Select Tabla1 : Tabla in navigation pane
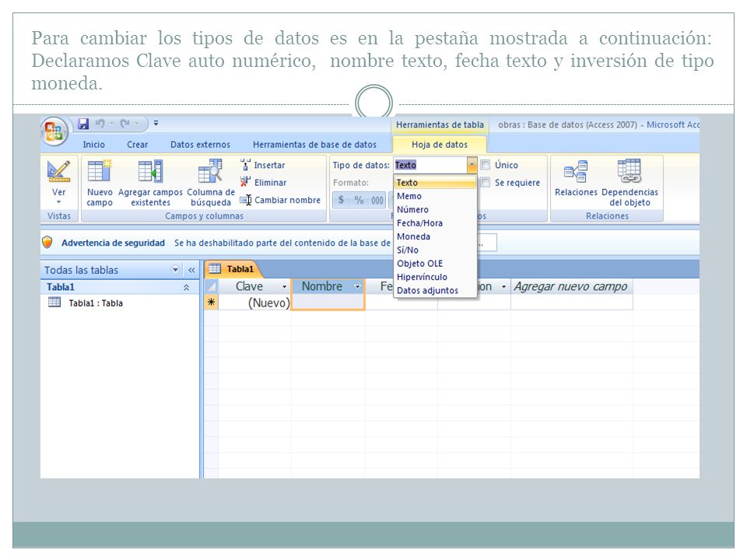Viewport: 747px width, 560px height. pyautogui.click(x=86, y=303)
